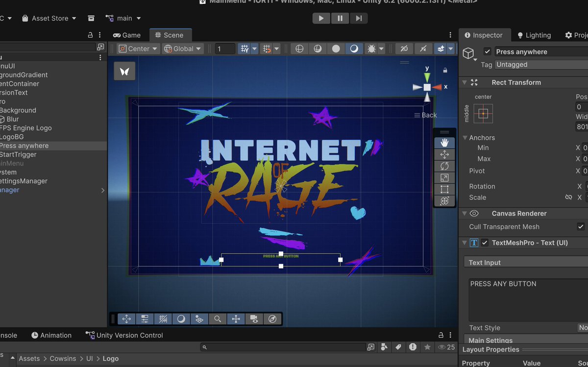Viewport: 588px width, 367px height.
Task: Open the Global handle rotation dropdown
Action: pyautogui.click(x=183, y=49)
